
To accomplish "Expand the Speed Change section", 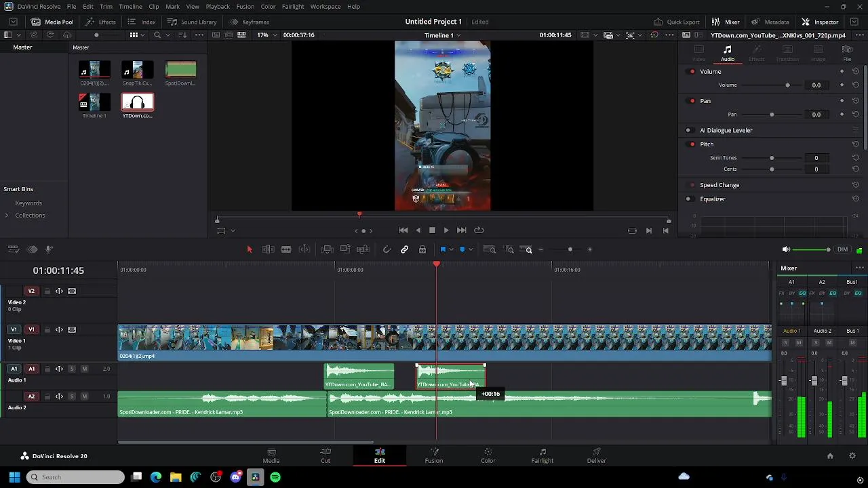I will [719, 185].
